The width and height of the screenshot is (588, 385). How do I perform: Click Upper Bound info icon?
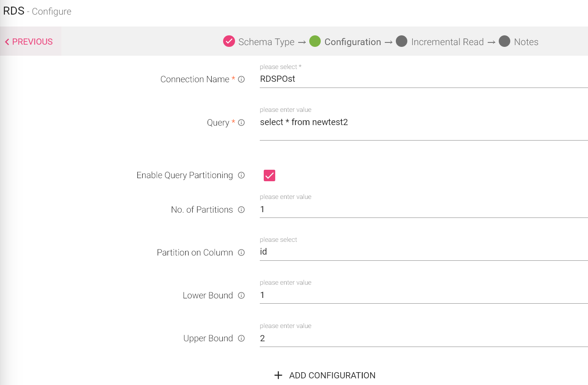click(241, 339)
